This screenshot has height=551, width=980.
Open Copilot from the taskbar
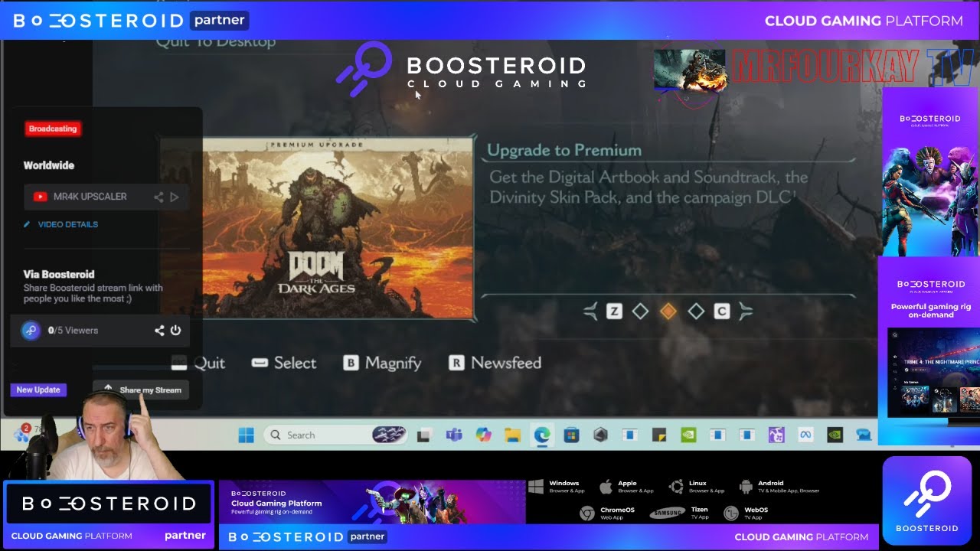[x=483, y=435]
